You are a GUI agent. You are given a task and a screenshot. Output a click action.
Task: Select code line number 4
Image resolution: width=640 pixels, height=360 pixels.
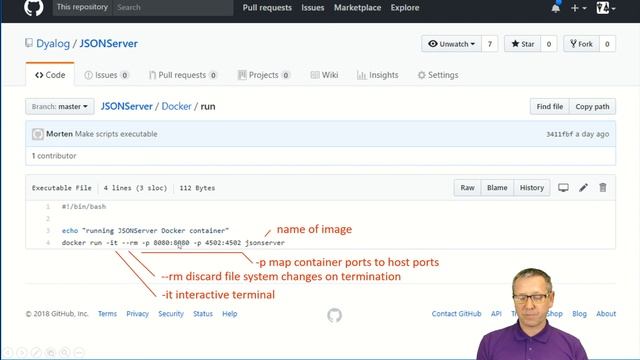(48, 243)
